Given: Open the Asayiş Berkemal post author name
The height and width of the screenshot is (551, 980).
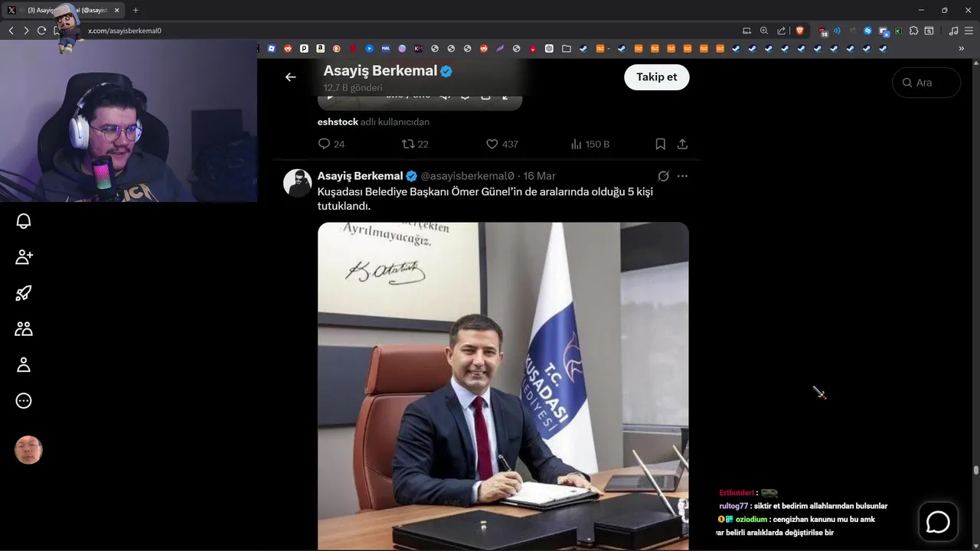Looking at the screenshot, I should click(360, 176).
